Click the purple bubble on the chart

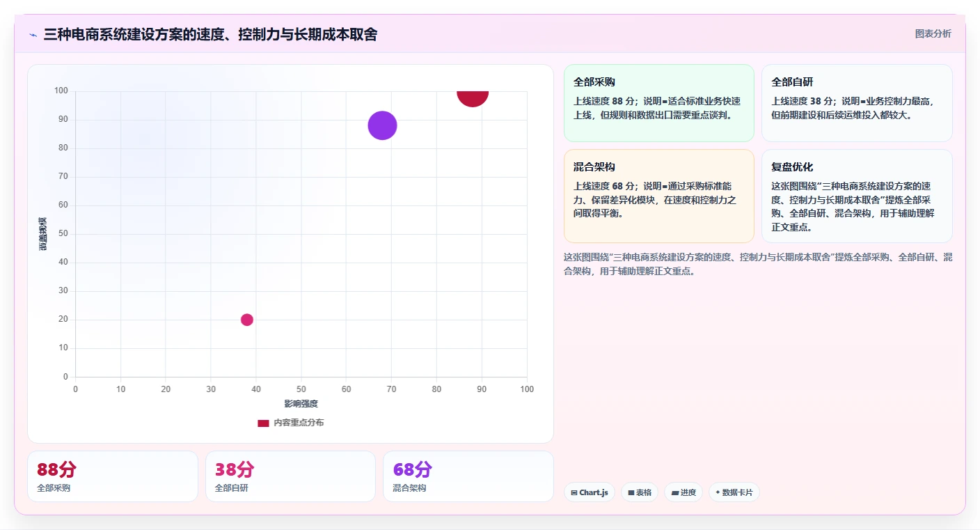coord(382,125)
